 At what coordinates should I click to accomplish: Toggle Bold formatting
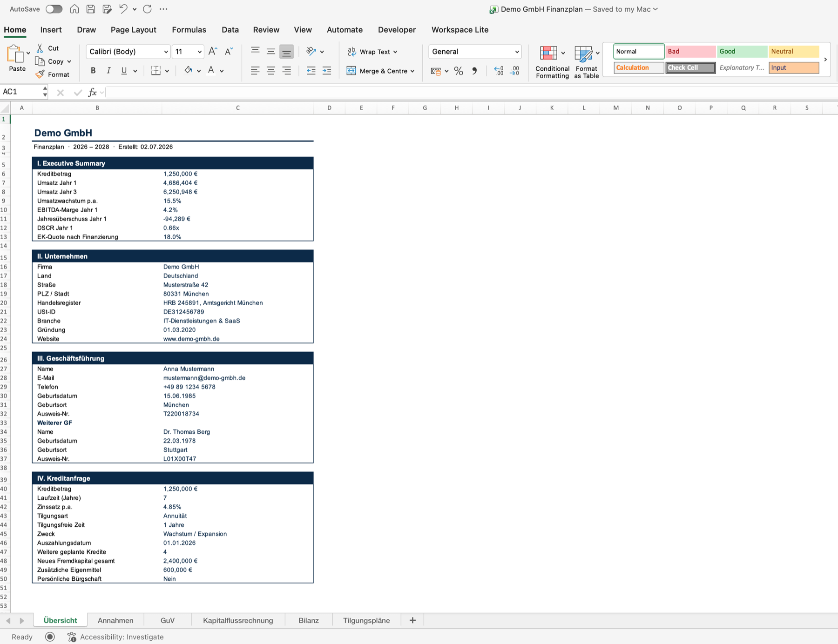coord(93,71)
